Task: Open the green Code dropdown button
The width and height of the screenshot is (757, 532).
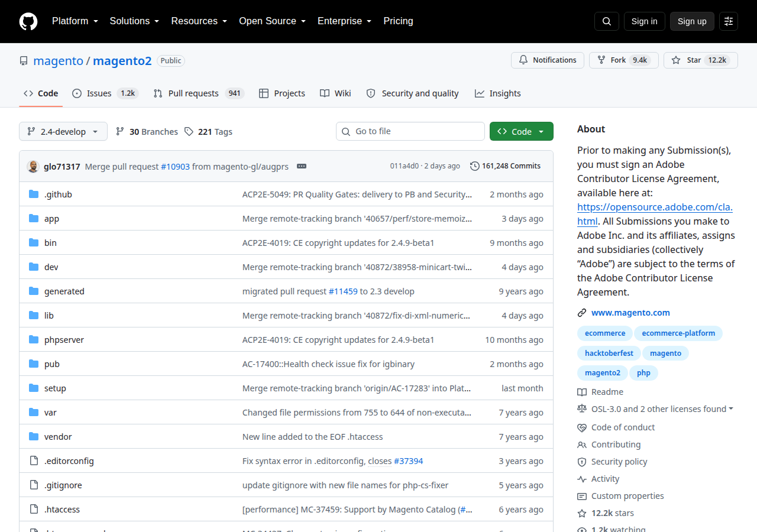Action: pos(522,131)
